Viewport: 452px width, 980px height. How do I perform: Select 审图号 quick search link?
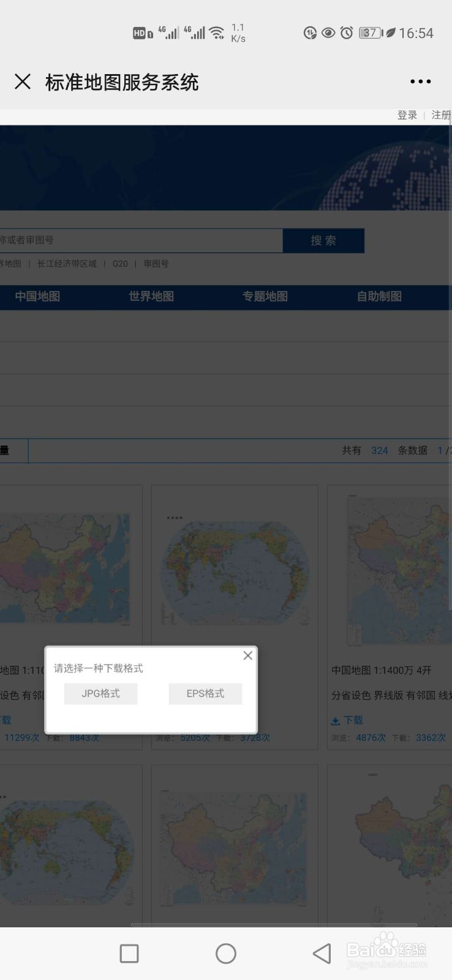pyautogui.click(x=156, y=264)
